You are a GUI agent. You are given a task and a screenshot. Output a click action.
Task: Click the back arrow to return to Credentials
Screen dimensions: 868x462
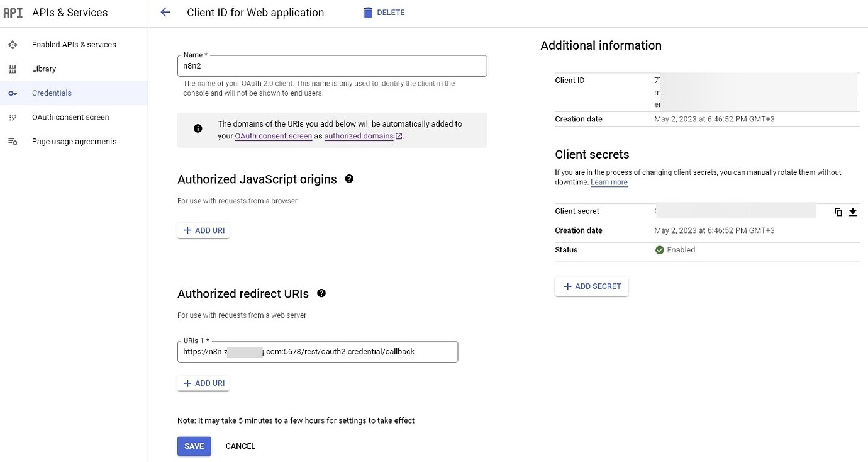pos(165,12)
